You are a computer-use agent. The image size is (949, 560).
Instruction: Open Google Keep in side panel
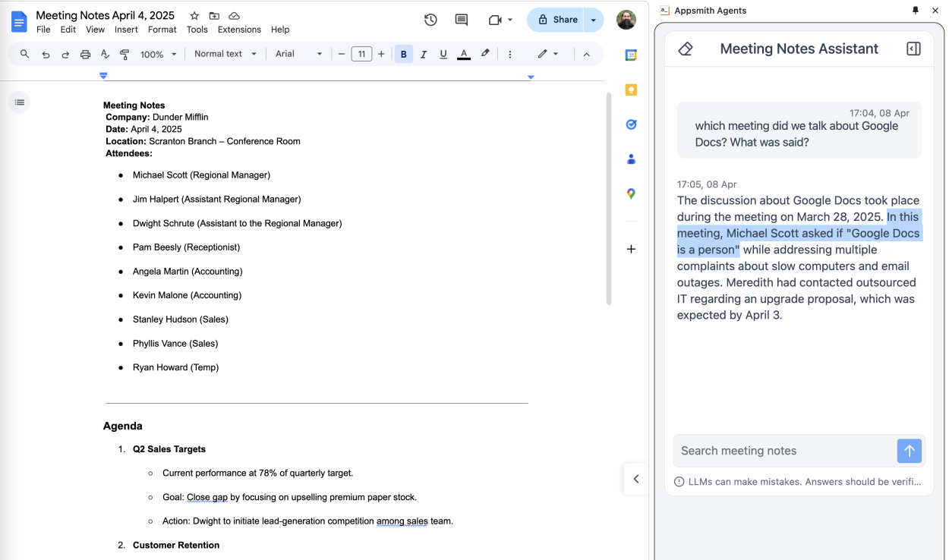631,90
